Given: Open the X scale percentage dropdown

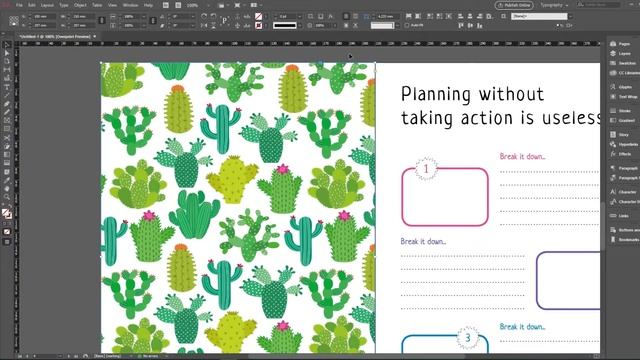Looking at the screenshot, I should coord(144,16).
